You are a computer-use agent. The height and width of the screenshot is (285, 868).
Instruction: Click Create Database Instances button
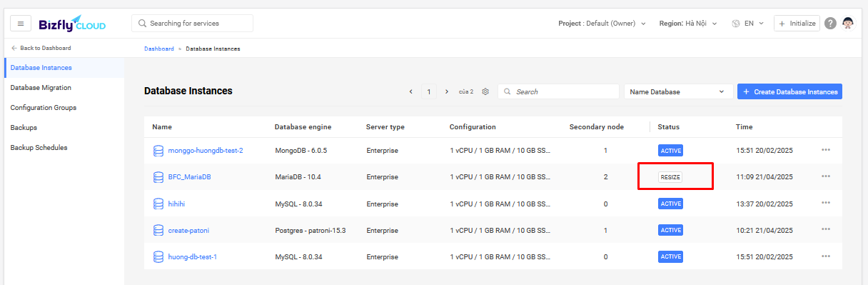789,91
